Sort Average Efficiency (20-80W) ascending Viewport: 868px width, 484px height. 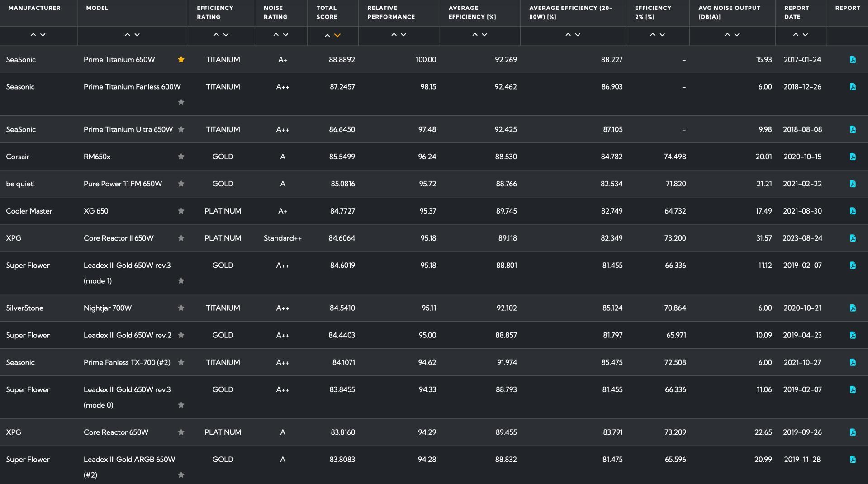[x=568, y=35]
